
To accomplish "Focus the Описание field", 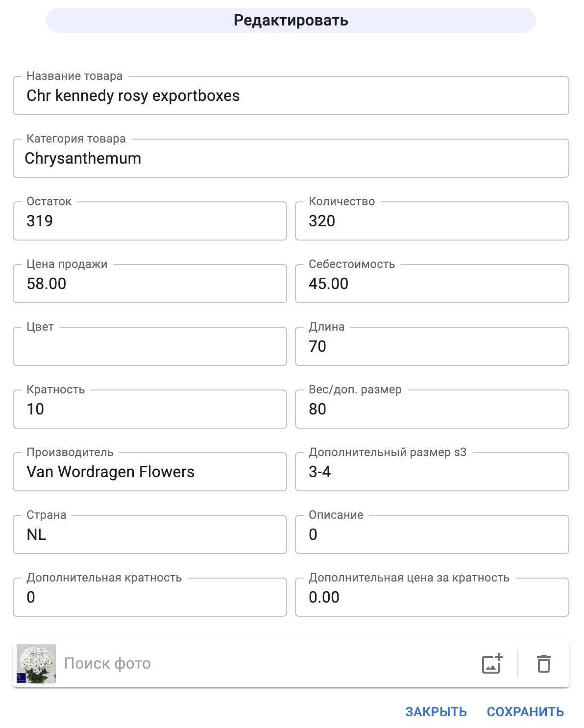I will tap(432, 535).
